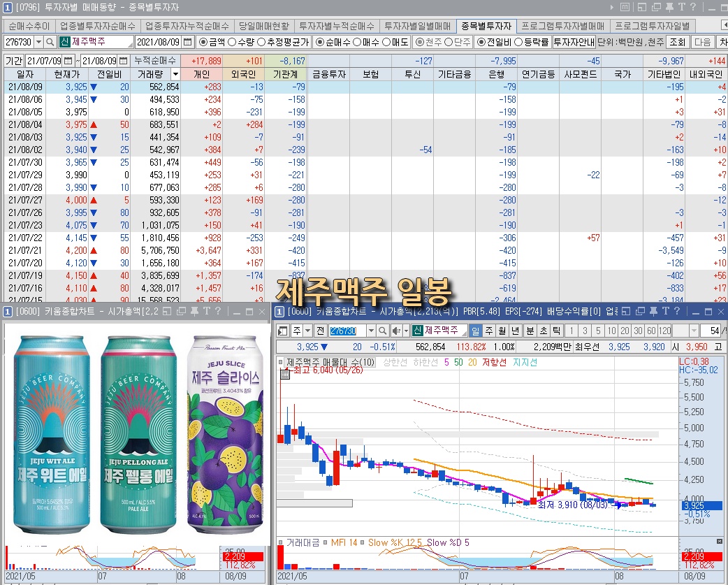This screenshot has width=728, height=585.
Task: Open stock search magnifier in investor window
Action: (50, 42)
